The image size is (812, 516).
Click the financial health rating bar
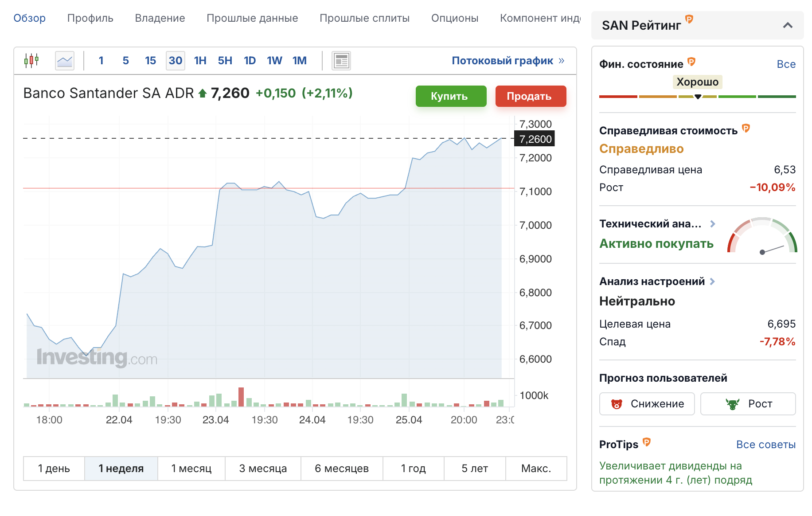pos(698,97)
